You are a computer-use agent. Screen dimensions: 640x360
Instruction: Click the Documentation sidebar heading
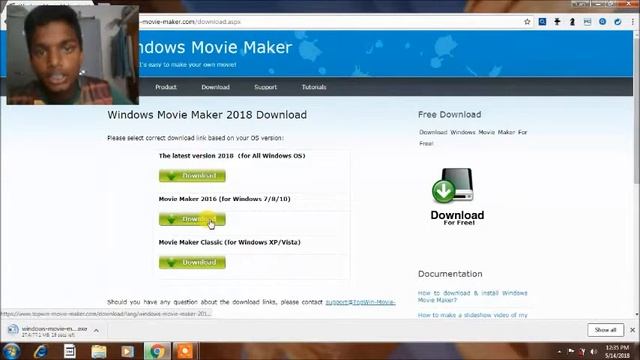click(x=450, y=274)
